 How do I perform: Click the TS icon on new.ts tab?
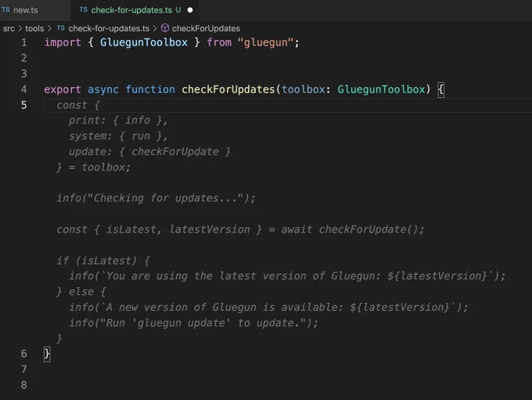(5, 9)
